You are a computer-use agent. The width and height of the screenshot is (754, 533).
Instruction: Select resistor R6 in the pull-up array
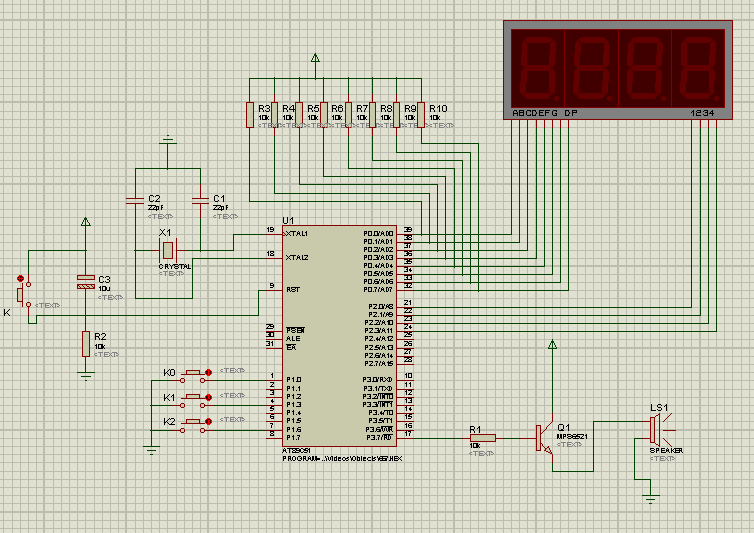[x=324, y=114]
